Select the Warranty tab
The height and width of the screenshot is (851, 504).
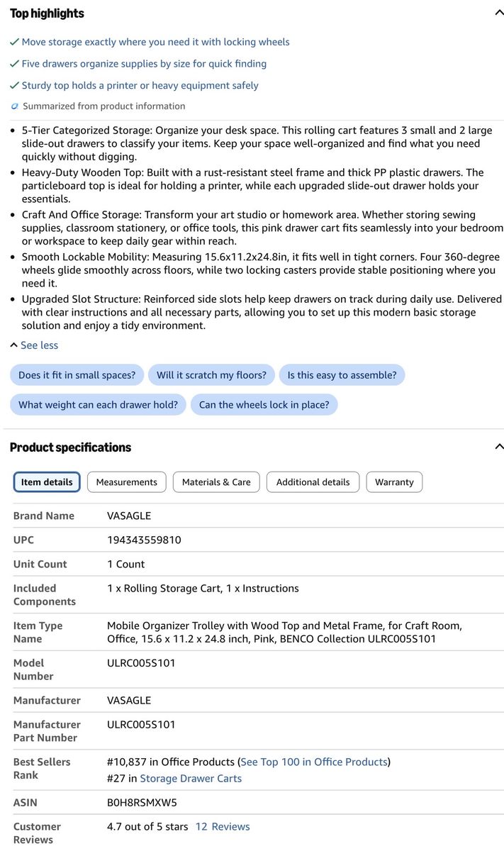pos(394,482)
